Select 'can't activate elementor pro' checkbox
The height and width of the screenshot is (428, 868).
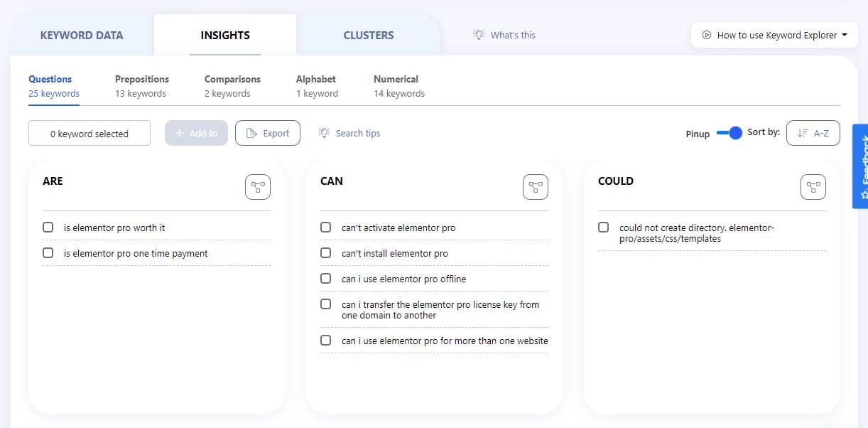pos(325,228)
